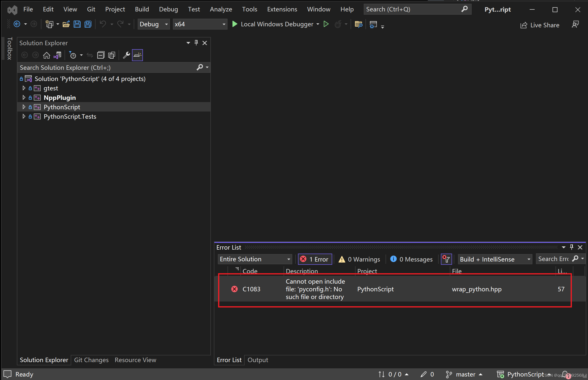588x380 pixels.
Task: Click Start Without Debugging green outline arrow
Action: click(326, 24)
